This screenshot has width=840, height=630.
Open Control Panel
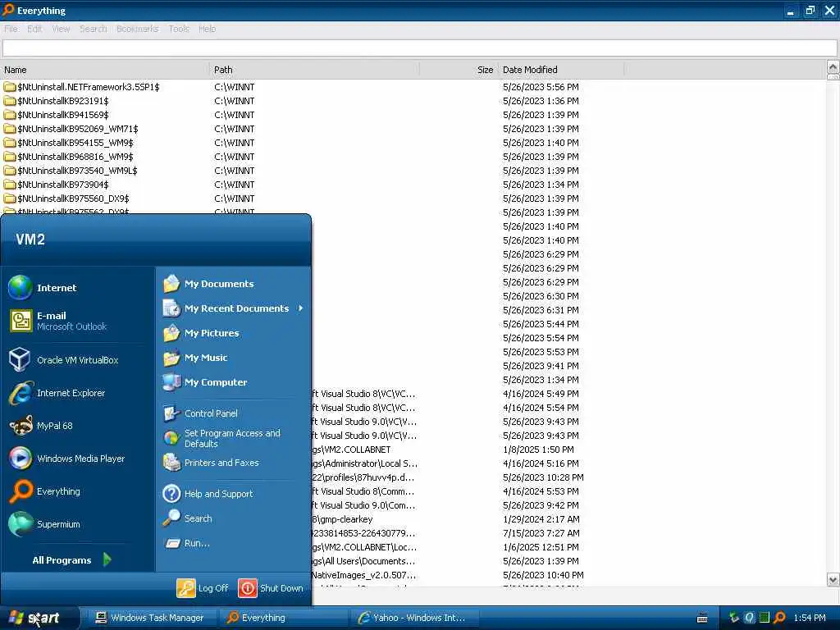pos(200,413)
